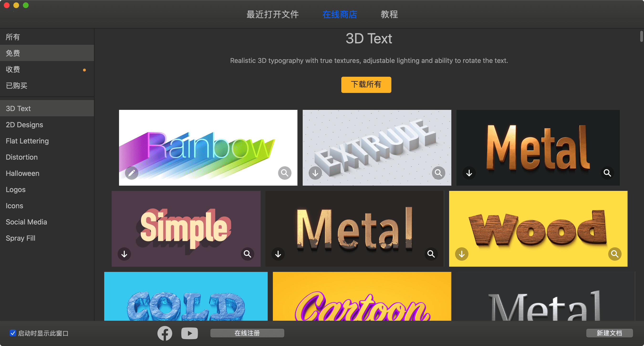Click the magnifier icon on Rainbow thumbnail
Screen dimensions: 644x346
[285, 173]
